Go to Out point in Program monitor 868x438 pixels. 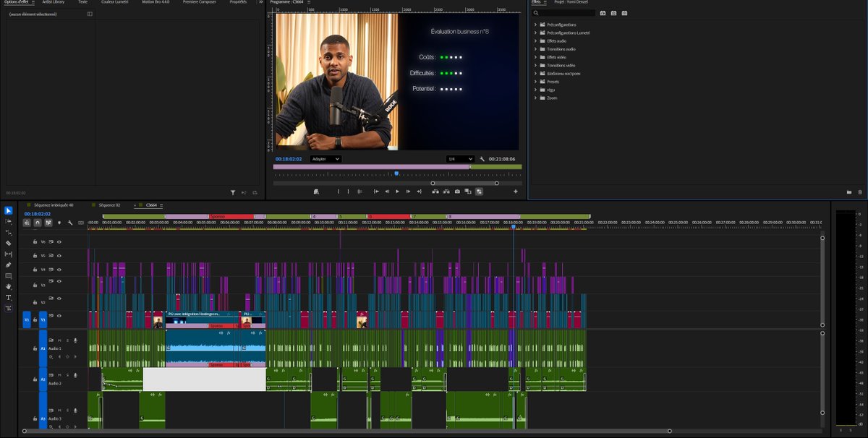(x=419, y=192)
